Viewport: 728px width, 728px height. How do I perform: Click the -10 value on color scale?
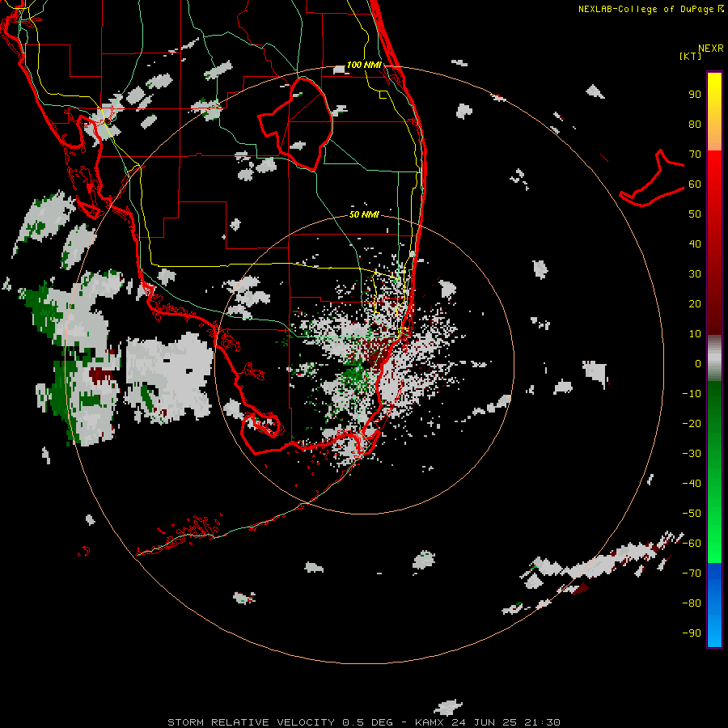click(x=692, y=394)
